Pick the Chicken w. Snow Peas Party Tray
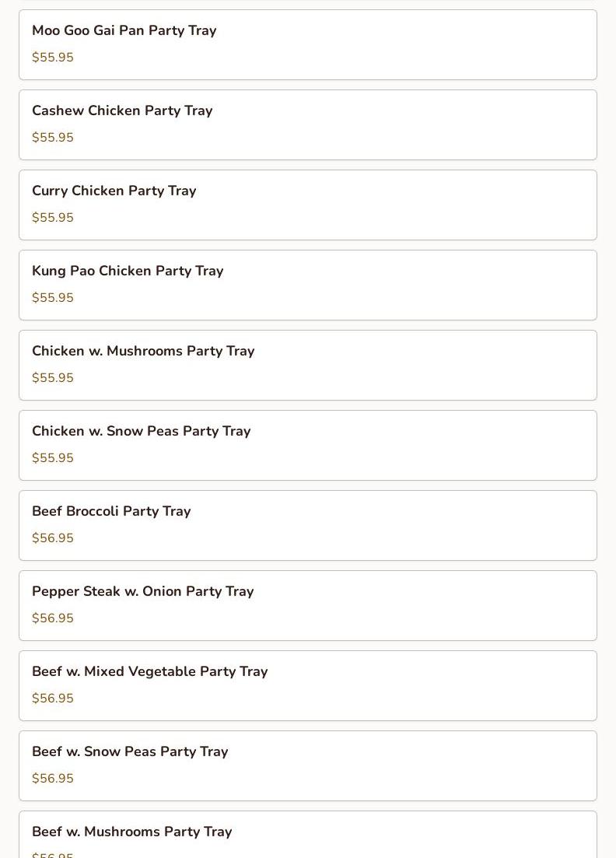This screenshot has width=616, height=858. point(307,446)
